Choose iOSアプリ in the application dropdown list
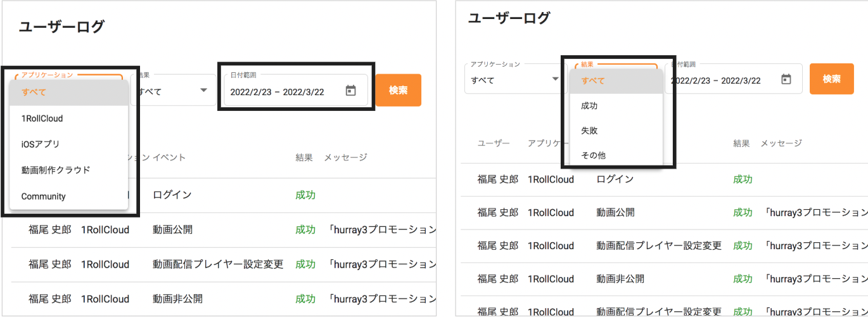The width and height of the screenshot is (868, 317). coord(69,144)
